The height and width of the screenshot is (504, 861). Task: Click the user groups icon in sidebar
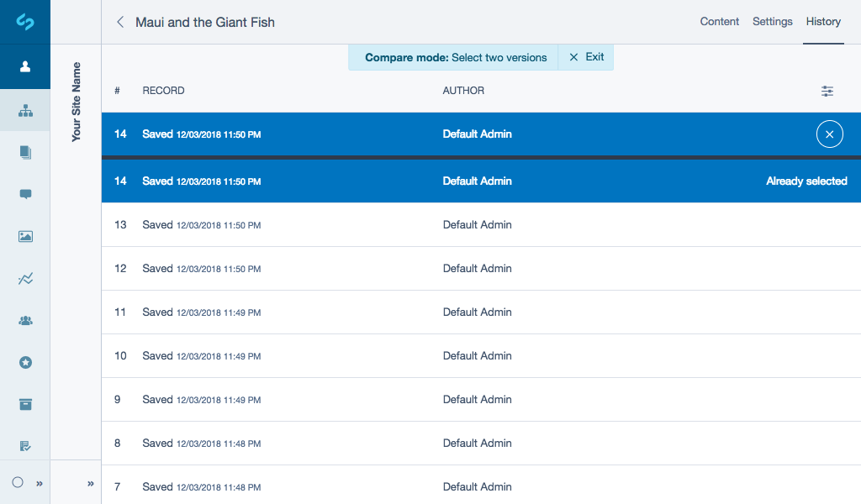coord(25,320)
